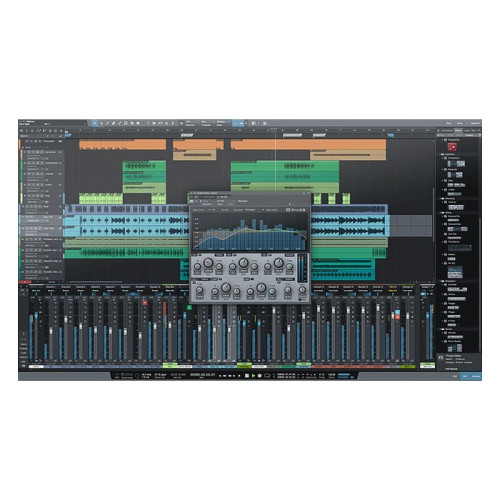Close the Pro EQ plugin window

click(309, 193)
